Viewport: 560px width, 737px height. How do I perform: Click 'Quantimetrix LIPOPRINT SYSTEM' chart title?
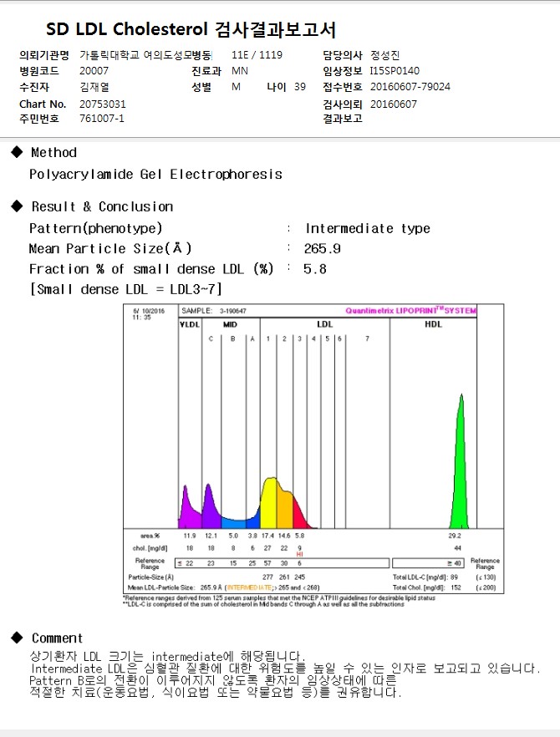(x=410, y=310)
